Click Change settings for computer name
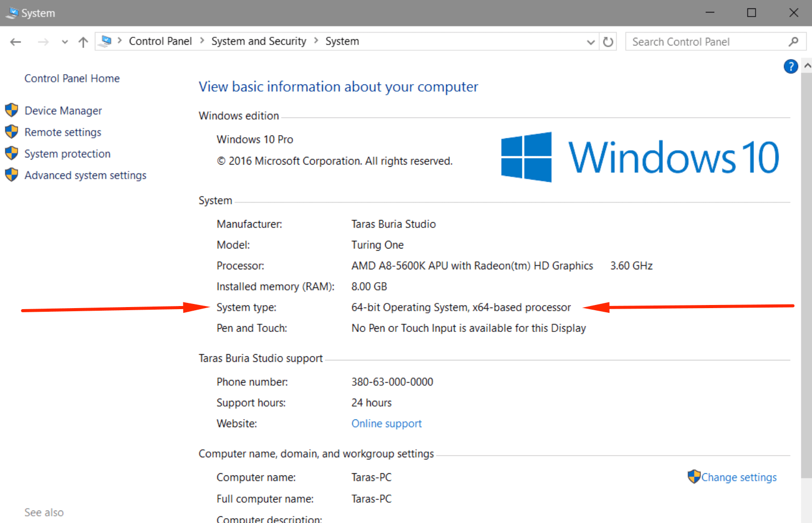 pos(738,477)
